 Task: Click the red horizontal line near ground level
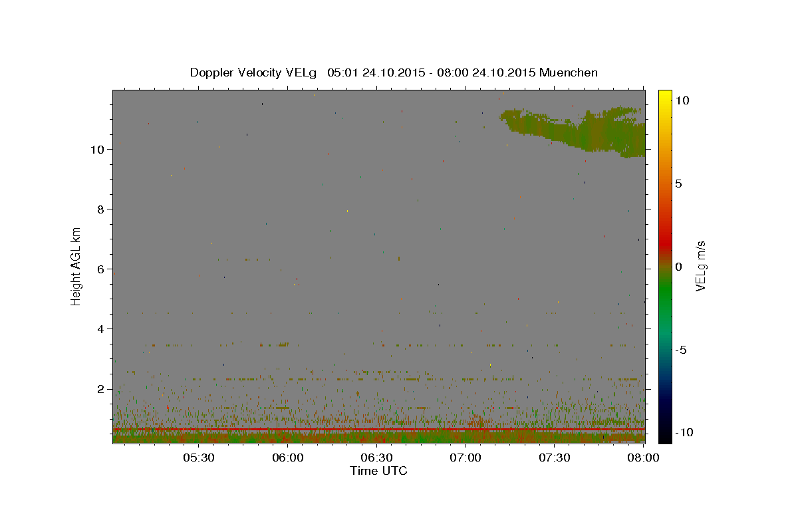[378, 430]
